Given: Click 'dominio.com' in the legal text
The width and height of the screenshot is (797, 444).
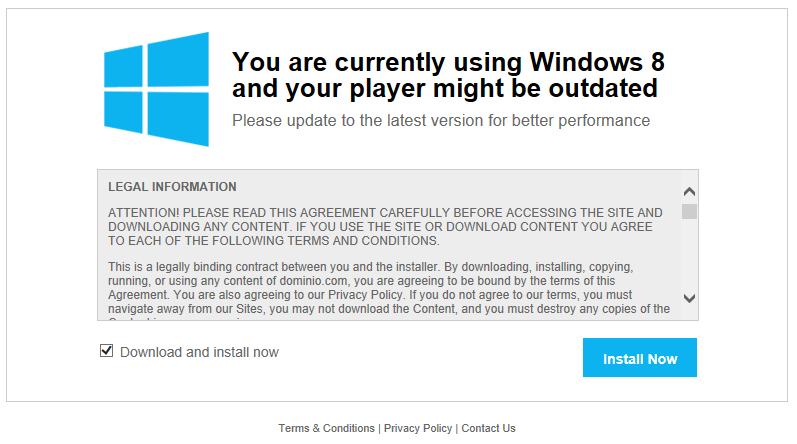Looking at the screenshot, I should pyautogui.click(x=313, y=281).
